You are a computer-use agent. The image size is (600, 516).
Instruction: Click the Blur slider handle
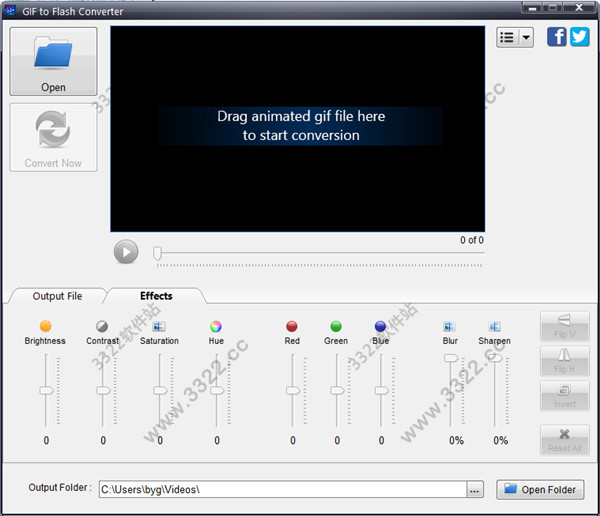(451, 358)
